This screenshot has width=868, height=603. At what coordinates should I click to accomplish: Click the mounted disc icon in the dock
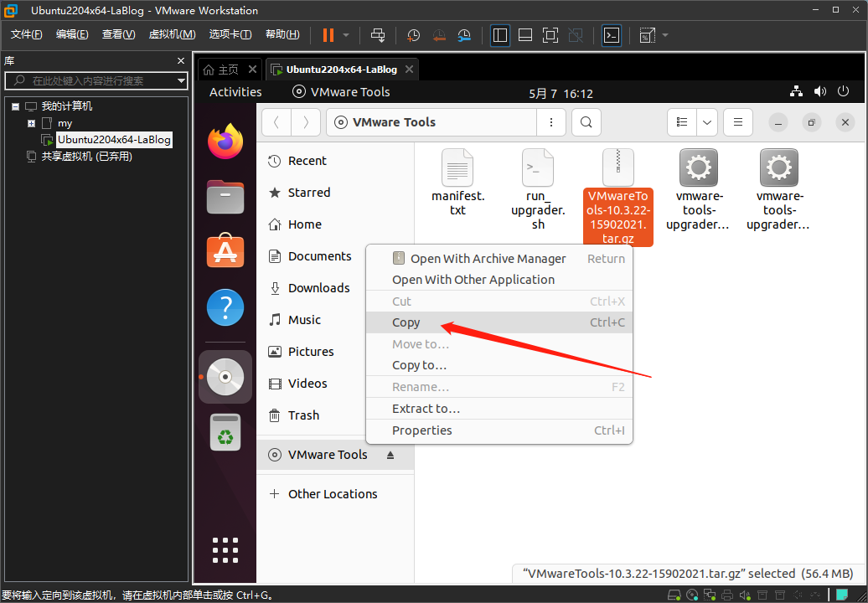coord(225,377)
